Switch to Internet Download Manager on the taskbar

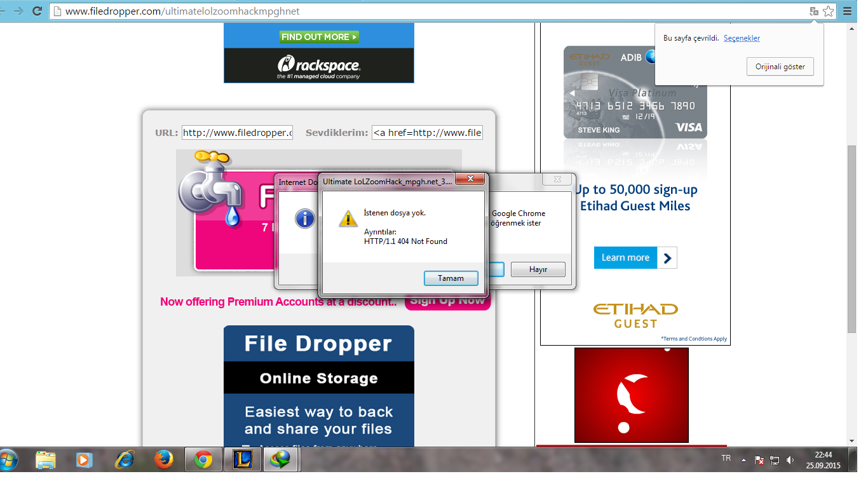point(281,459)
